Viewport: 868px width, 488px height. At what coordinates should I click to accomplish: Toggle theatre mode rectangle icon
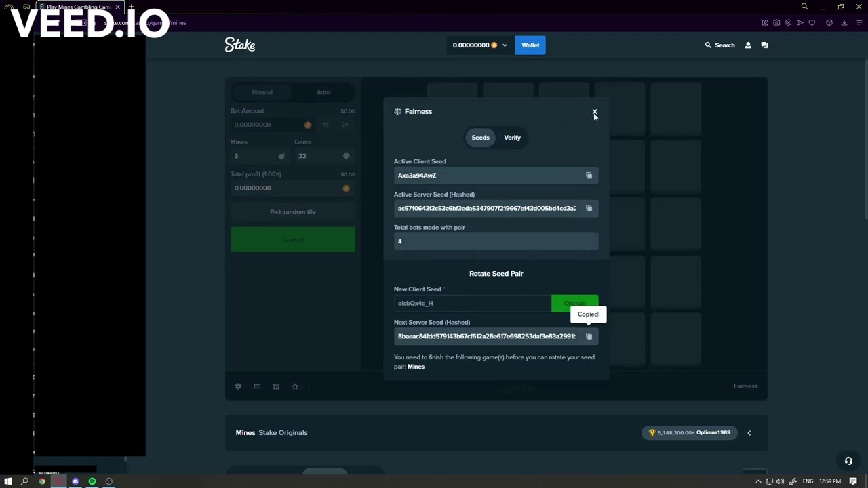pos(257,386)
